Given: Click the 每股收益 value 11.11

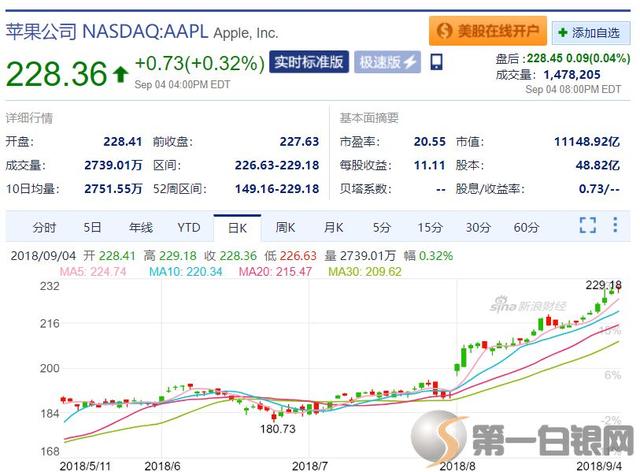Looking at the screenshot, I should 429,165.
